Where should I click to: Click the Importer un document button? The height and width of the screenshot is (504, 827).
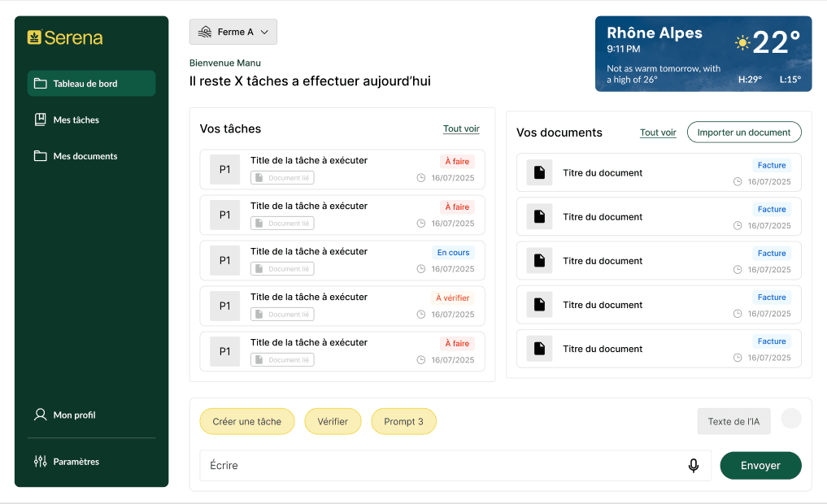click(744, 133)
